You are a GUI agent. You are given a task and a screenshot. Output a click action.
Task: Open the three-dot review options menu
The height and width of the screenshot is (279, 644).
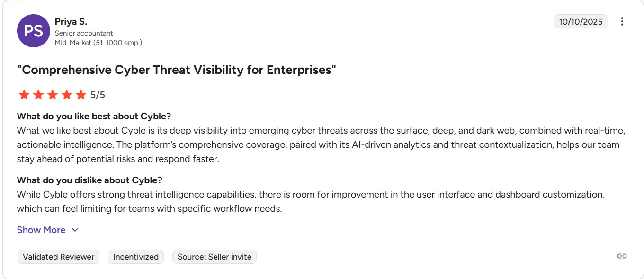(x=622, y=21)
